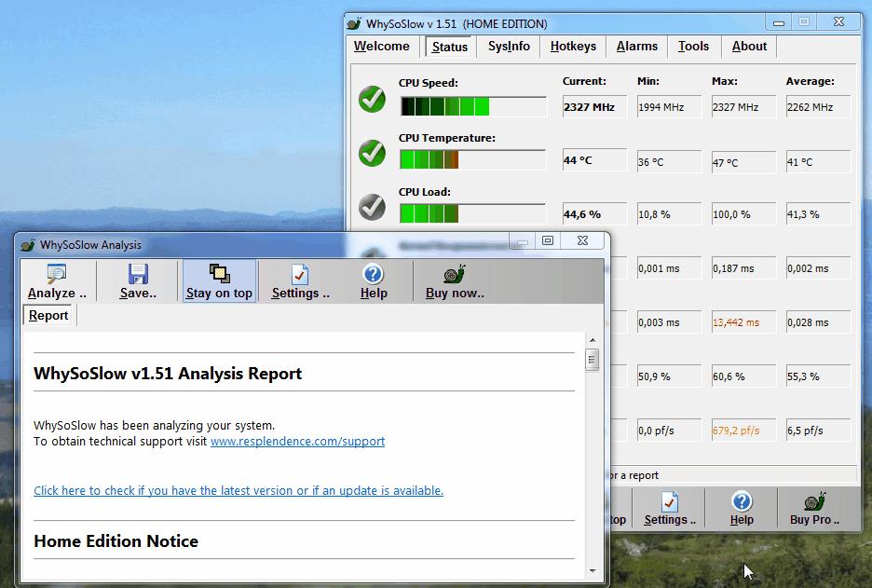
Task: Click the WhySoSlow Analysis title bar snail icon
Action: coord(28,245)
